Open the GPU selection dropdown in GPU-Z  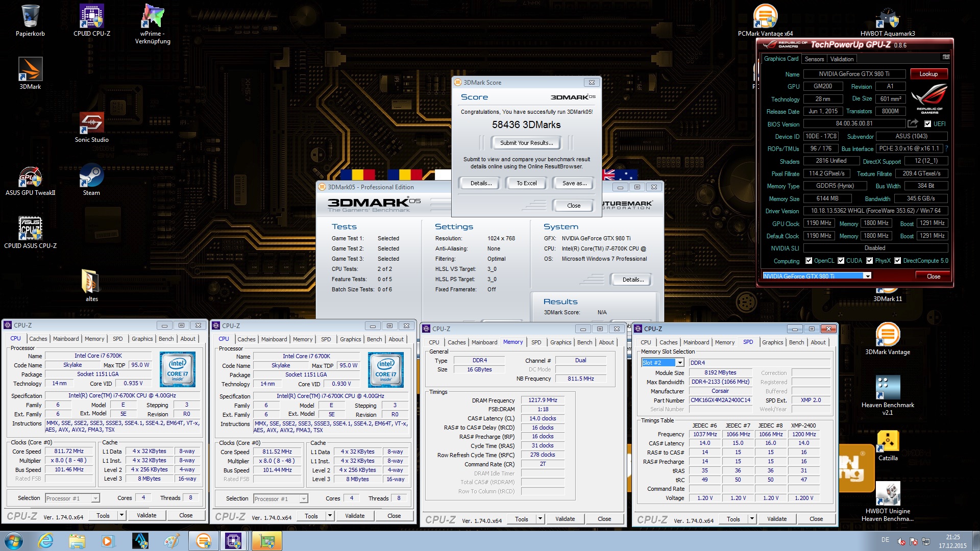(x=867, y=276)
